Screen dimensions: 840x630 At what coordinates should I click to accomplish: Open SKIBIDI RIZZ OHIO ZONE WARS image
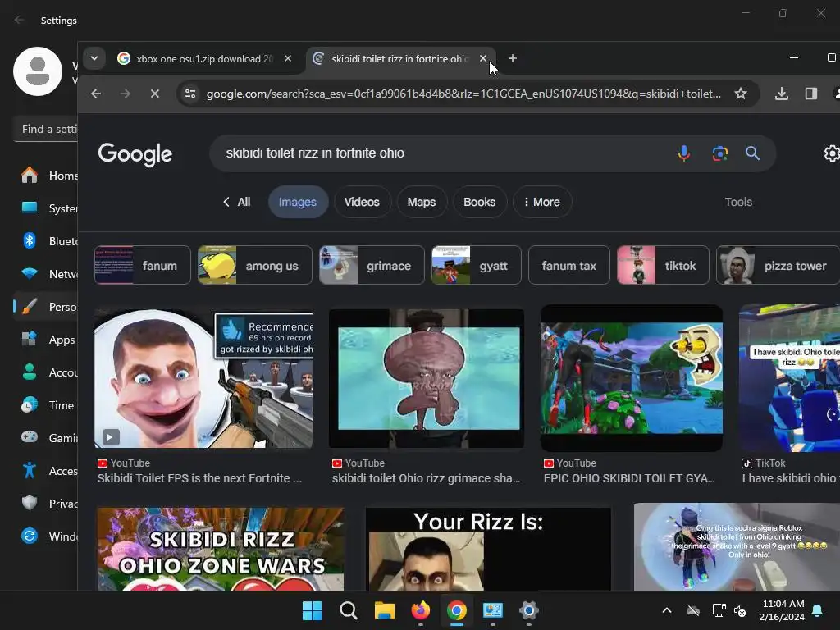[221, 549]
